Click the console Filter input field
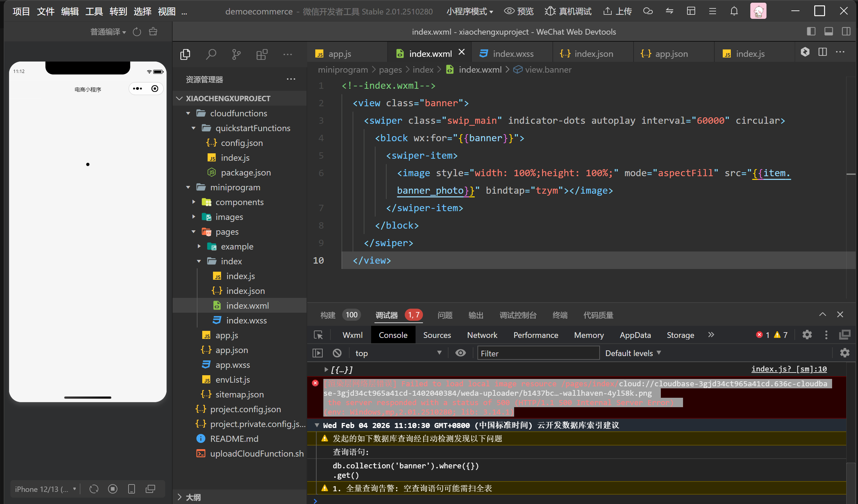Viewport: 858px width, 504px height. coord(538,353)
